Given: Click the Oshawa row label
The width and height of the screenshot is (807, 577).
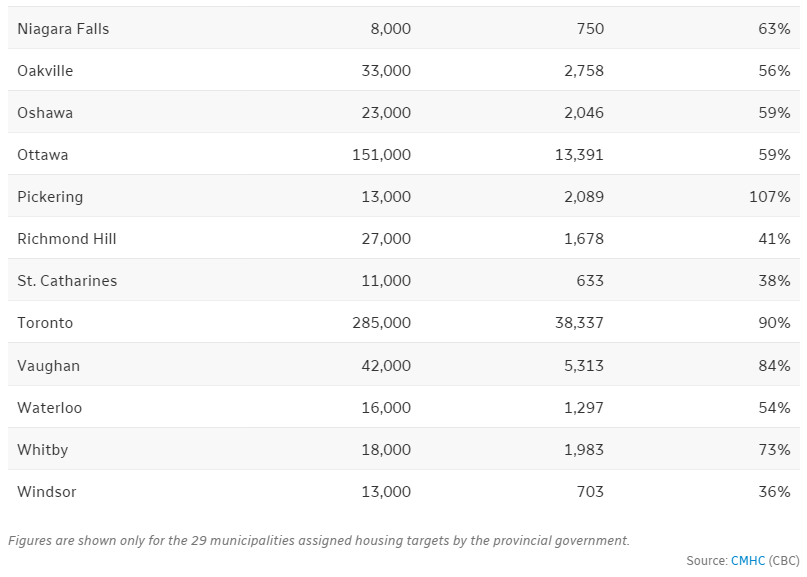Looking at the screenshot, I should coord(45,113).
